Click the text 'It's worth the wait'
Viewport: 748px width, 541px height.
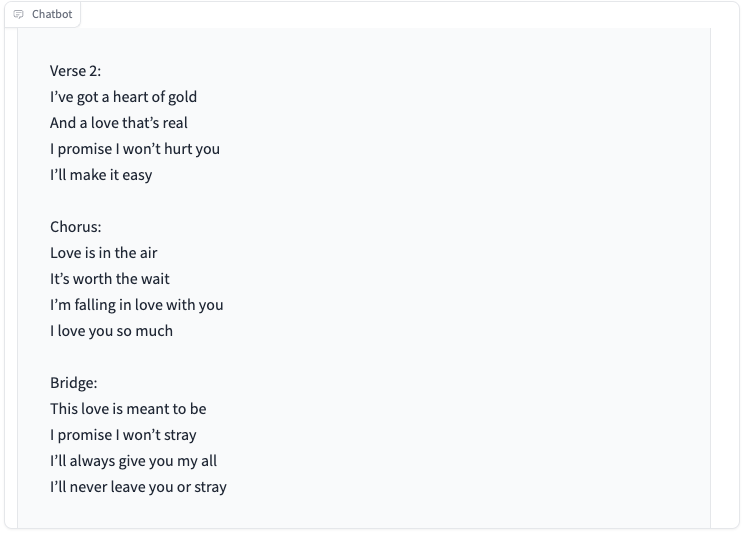click(x=110, y=279)
